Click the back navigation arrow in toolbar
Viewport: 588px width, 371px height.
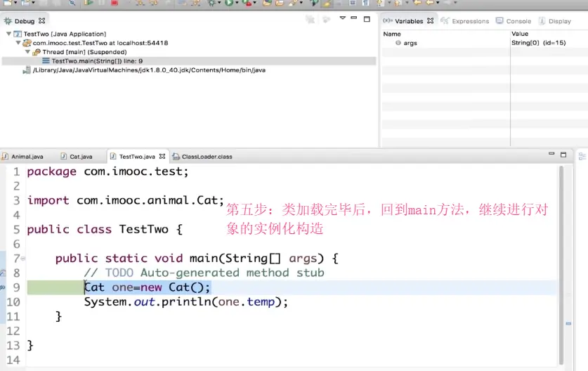coord(430,3)
